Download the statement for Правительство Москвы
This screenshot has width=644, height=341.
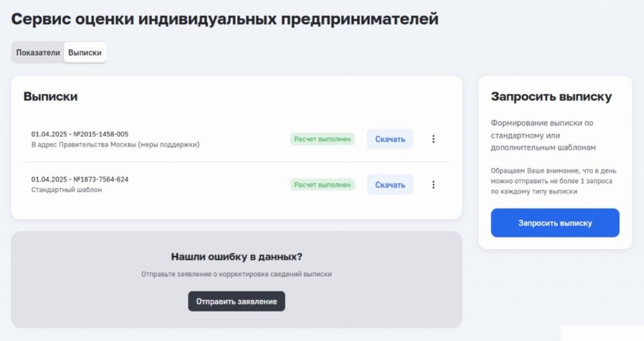[390, 139]
